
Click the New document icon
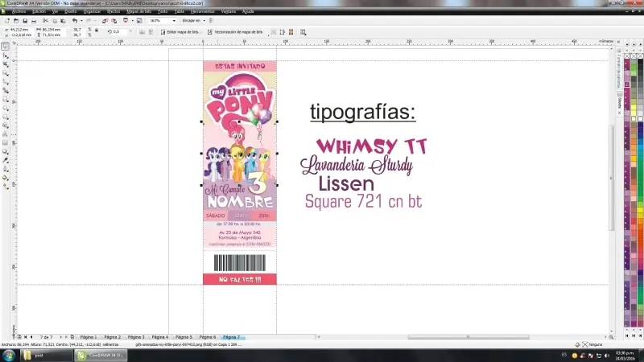click(7, 21)
